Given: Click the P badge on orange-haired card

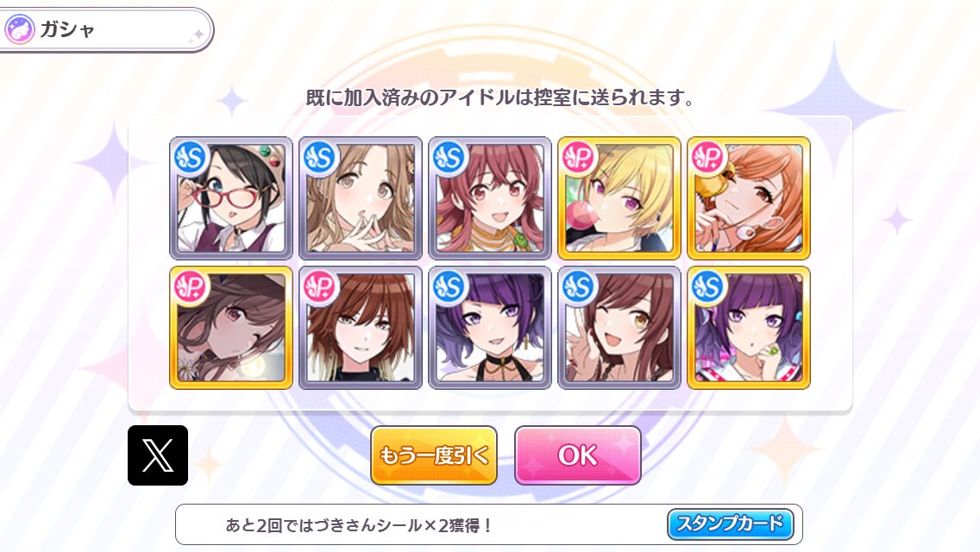Looking at the screenshot, I should [x=708, y=158].
